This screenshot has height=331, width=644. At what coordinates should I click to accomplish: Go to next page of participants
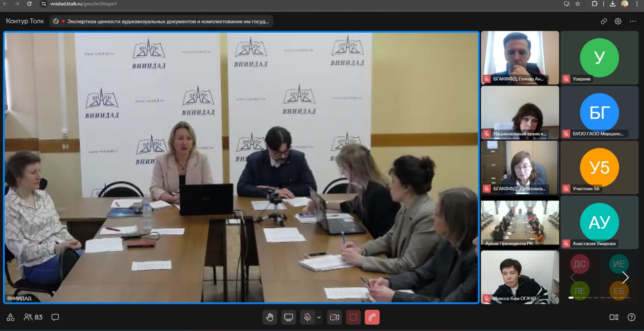click(x=625, y=277)
